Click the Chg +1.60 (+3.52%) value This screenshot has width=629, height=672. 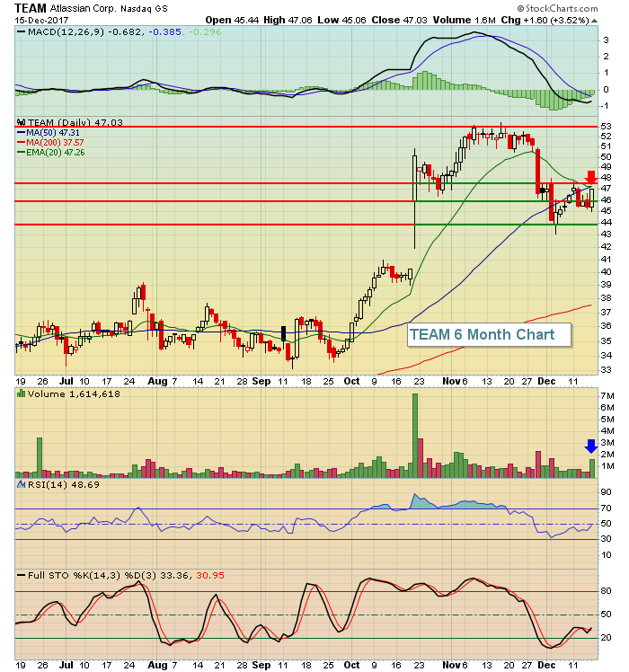(545, 20)
